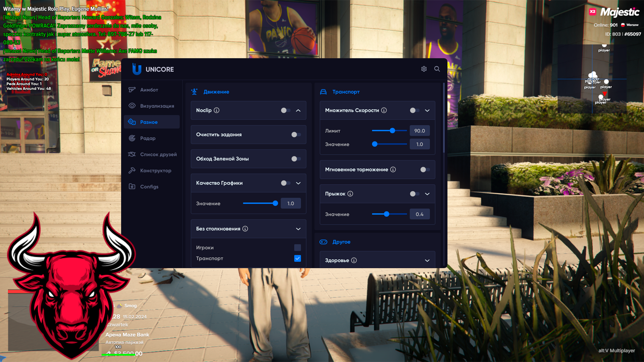This screenshot has width=644, height=362.
Task: Click the Noclip info icon
Action: [217, 110]
